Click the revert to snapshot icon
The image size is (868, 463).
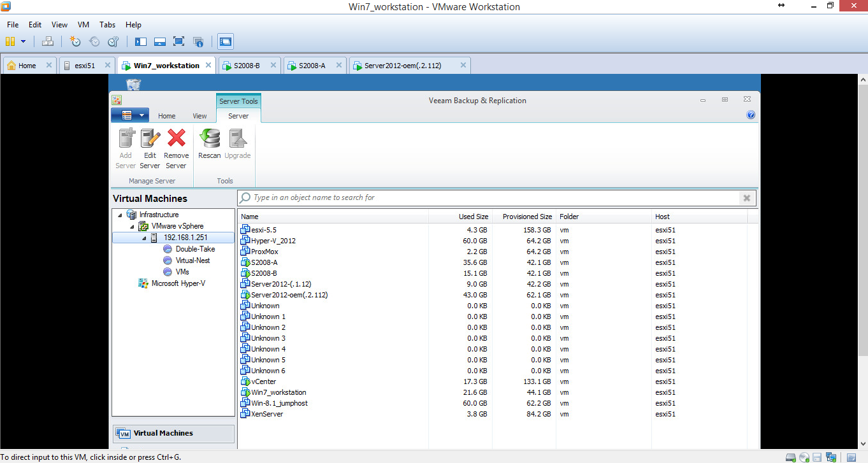pos(94,41)
